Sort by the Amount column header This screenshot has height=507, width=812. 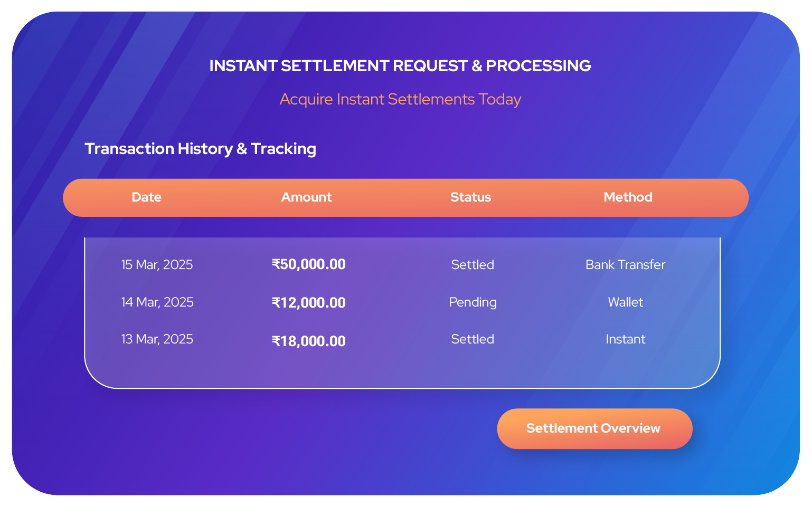point(306,197)
